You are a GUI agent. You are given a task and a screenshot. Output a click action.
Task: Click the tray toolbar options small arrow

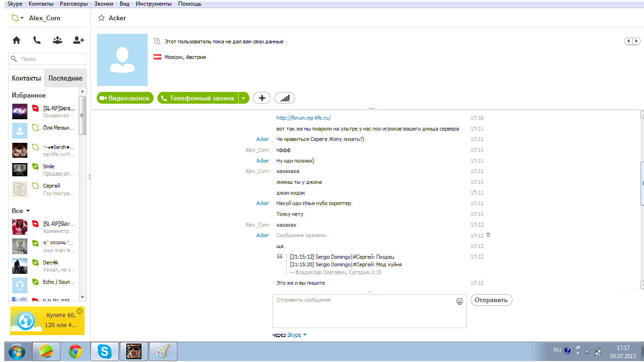click(x=578, y=353)
